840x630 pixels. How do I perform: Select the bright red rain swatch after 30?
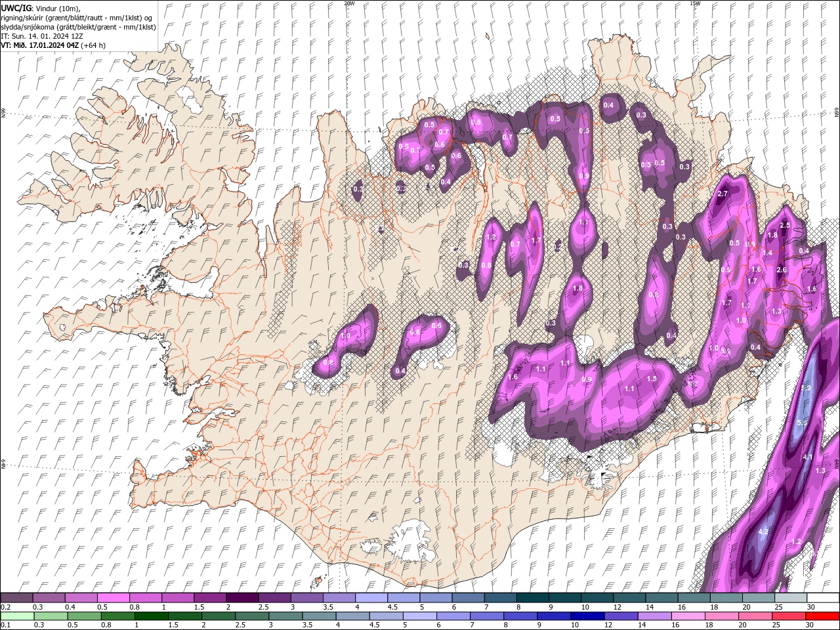[x=822, y=616]
